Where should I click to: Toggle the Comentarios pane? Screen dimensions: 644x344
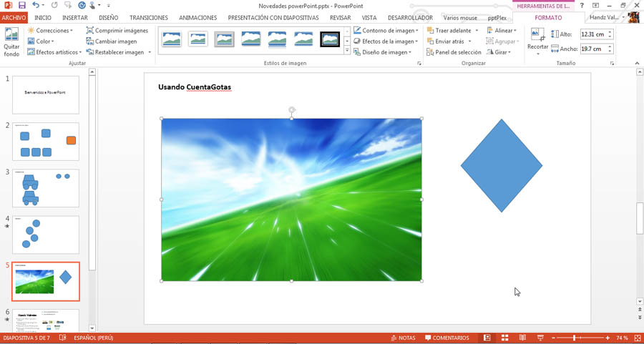pyautogui.click(x=447, y=338)
